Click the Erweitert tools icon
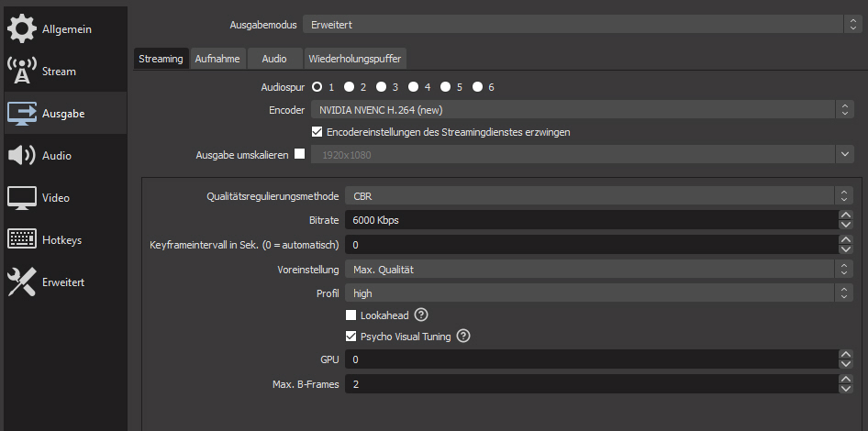Image resolution: width=868 pixels, height=431 pixels. click(22, 282)
